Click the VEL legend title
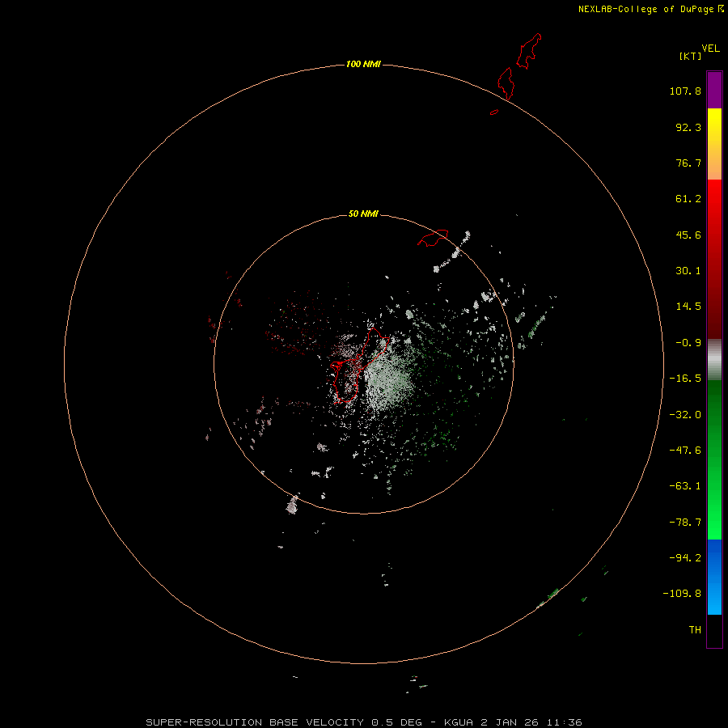This screenshot has height=728, width=728. pos(711,49)
